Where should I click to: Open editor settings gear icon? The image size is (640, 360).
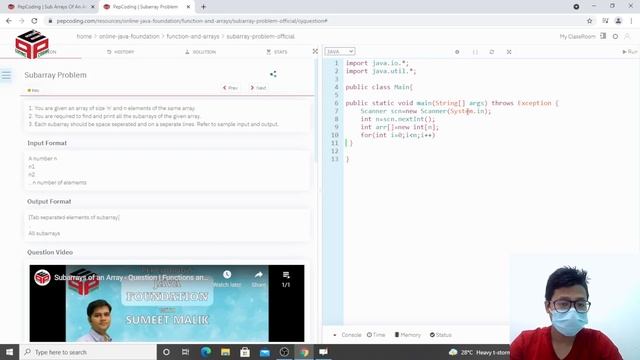pos(457,52)
